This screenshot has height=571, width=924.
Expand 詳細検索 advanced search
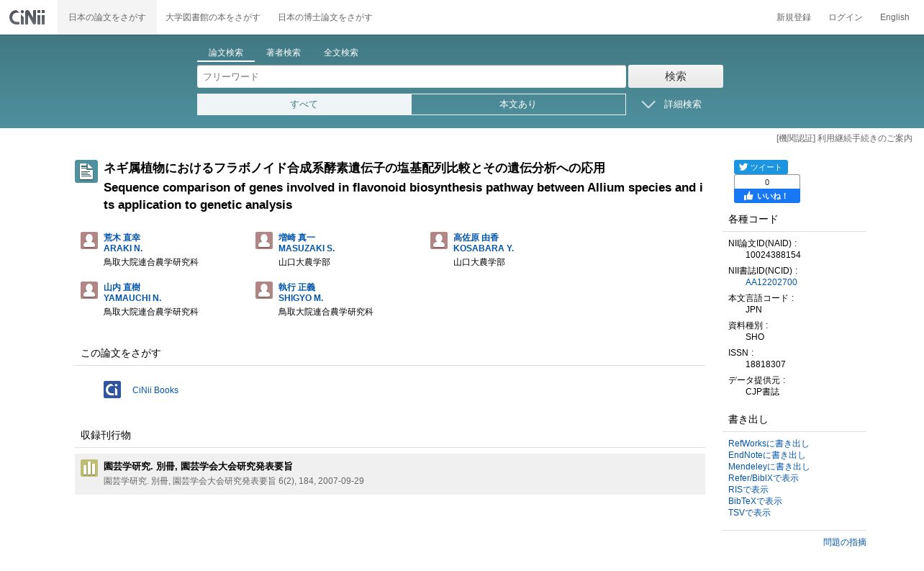tap(672, 104)
